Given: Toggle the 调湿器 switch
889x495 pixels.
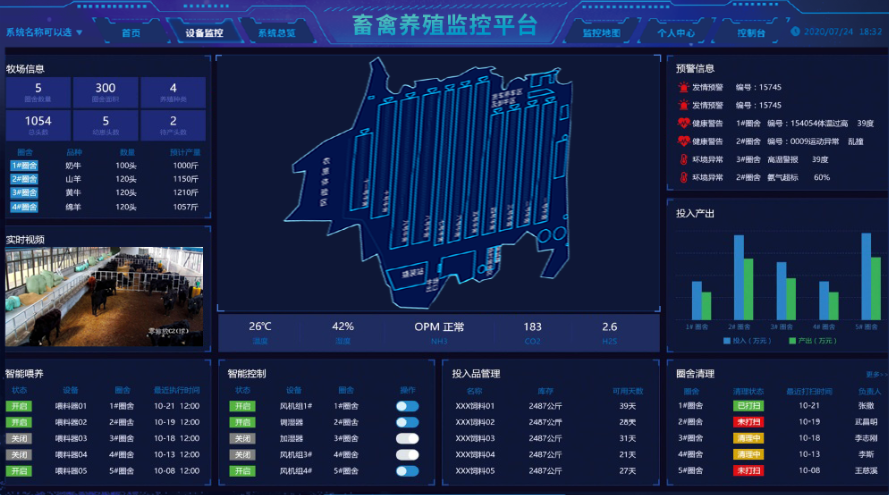Looking at the screenshot, I should [x=407, y=422].
